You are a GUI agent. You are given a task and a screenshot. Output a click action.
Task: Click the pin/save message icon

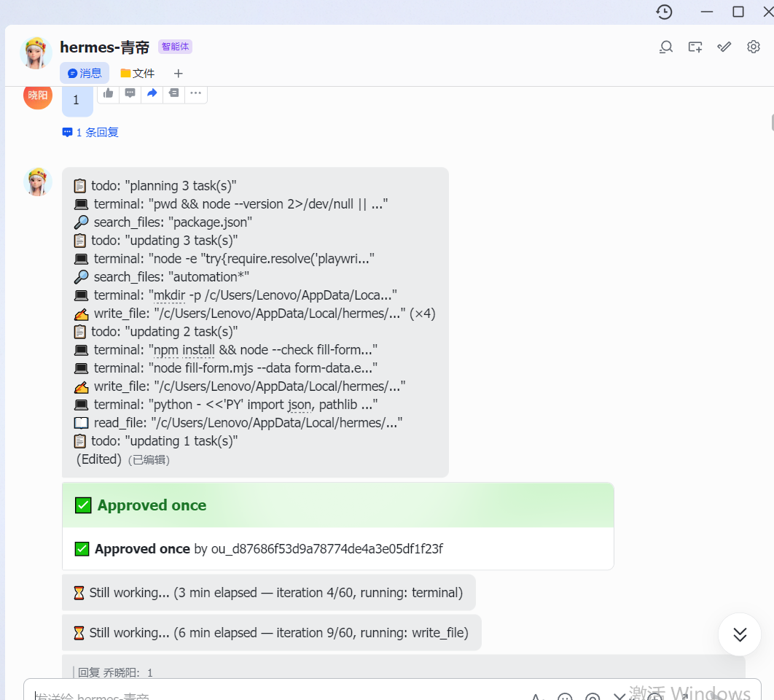[x=173, y=93]
